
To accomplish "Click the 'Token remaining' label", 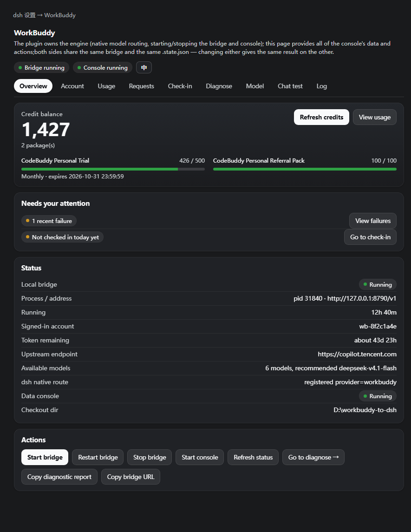I will (x=45, y=340).
